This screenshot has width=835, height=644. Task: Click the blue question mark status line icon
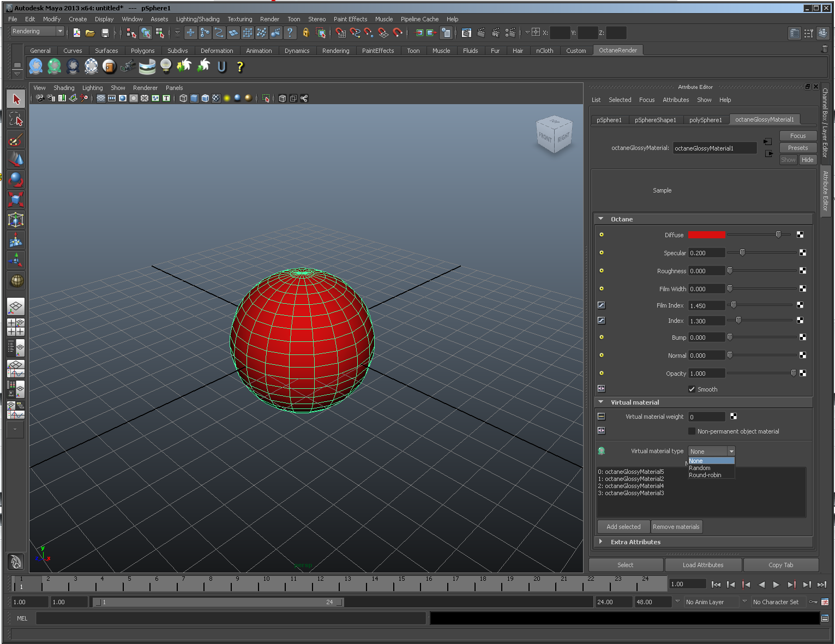(x=290, y=33)
